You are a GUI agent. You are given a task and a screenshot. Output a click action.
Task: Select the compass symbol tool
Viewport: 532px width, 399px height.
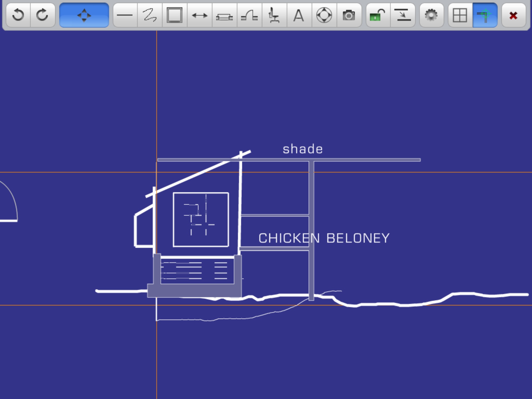coord(324,15)
